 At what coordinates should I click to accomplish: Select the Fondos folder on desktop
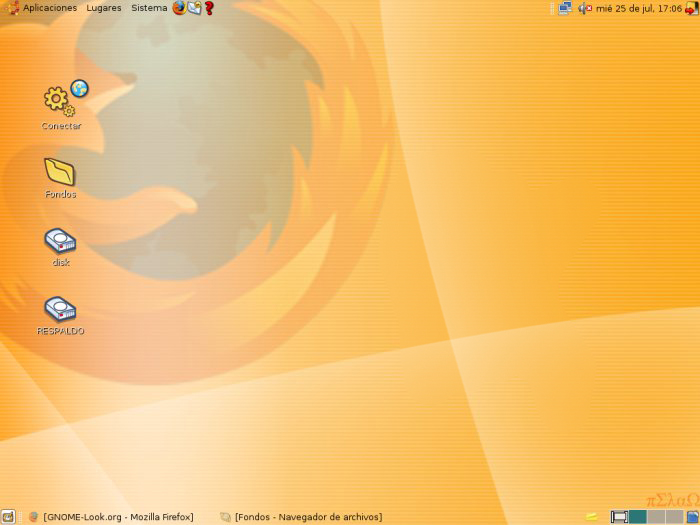60,178
